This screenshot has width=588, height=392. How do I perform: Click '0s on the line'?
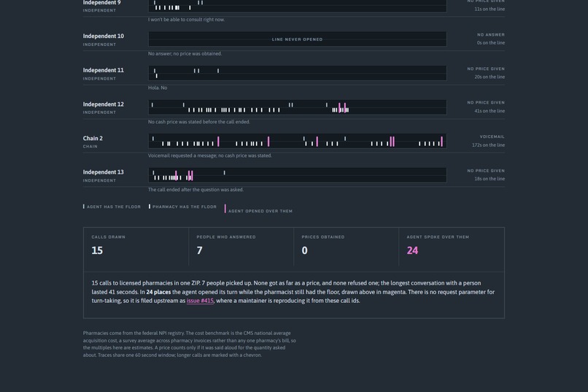pos(491,43)
